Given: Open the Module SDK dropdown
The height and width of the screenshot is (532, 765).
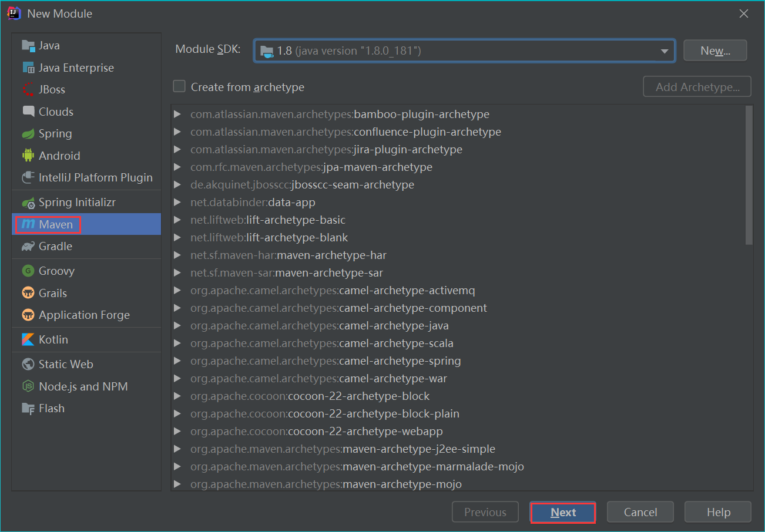Looking at the screenshot, I should (665, 51).
